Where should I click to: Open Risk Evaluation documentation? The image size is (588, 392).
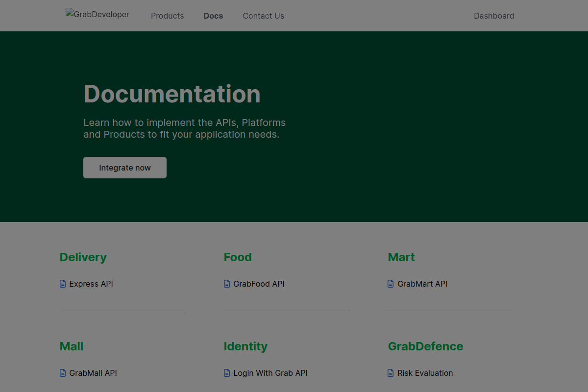[x=425, y=373]
